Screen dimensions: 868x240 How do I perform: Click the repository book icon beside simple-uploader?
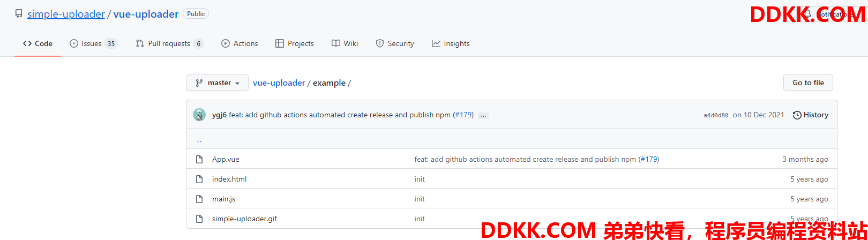(19, 14)
